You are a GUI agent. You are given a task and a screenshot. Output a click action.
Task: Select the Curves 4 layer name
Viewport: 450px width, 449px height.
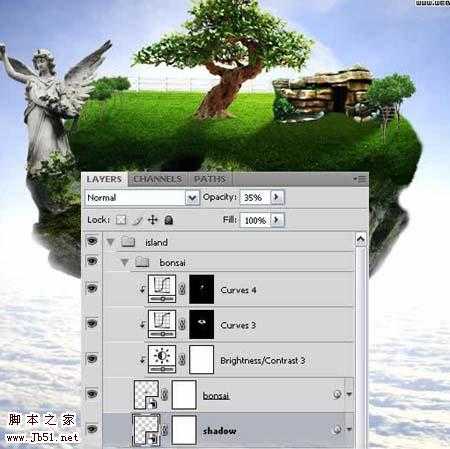[238, 290]
